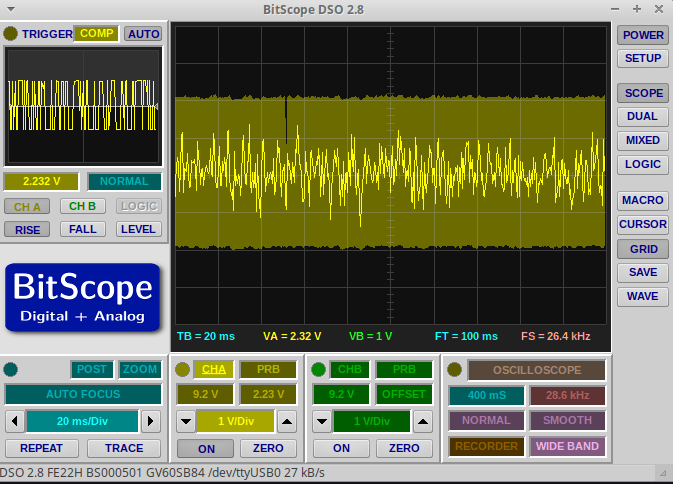Viewport: 673px width, 484px height.
Task: Click the indicator light beside OSCILLOSCOPE
Action: (x=455, y=369)
